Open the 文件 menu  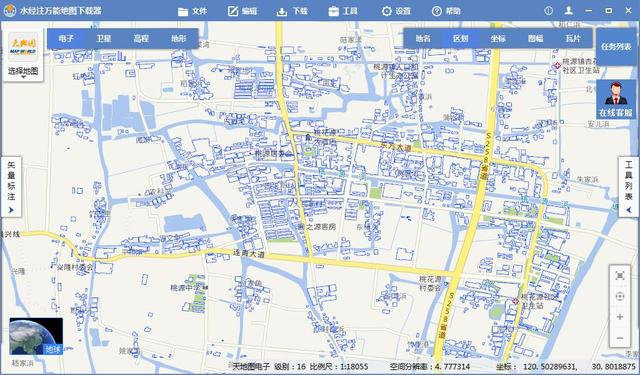(x=193, y=11)
